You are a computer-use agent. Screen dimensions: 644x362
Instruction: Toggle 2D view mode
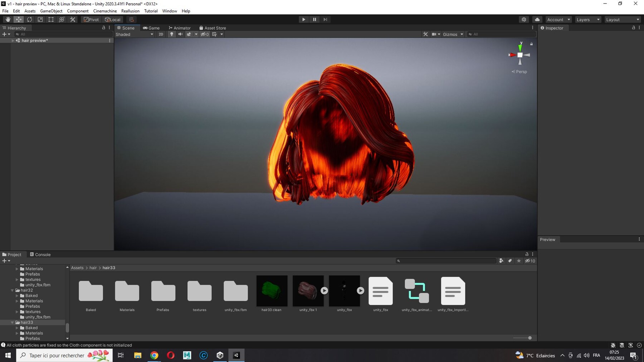coord(161,34)
